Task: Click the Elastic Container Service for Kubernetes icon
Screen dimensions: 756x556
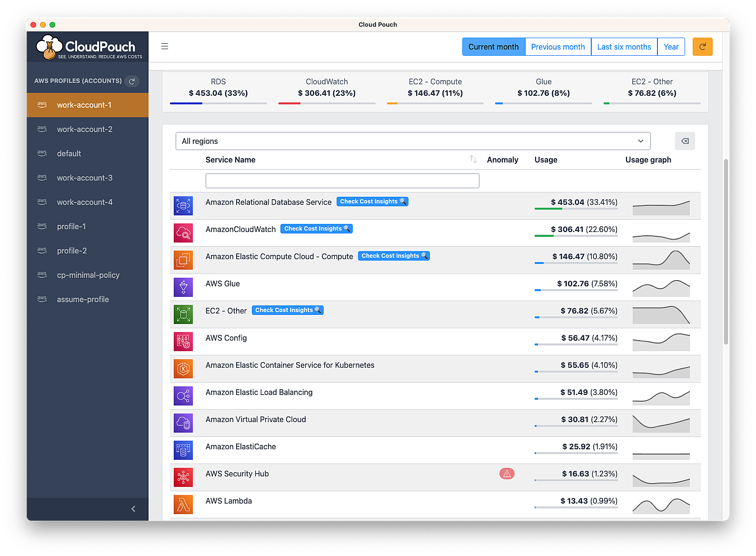Action: click(183, 369)
